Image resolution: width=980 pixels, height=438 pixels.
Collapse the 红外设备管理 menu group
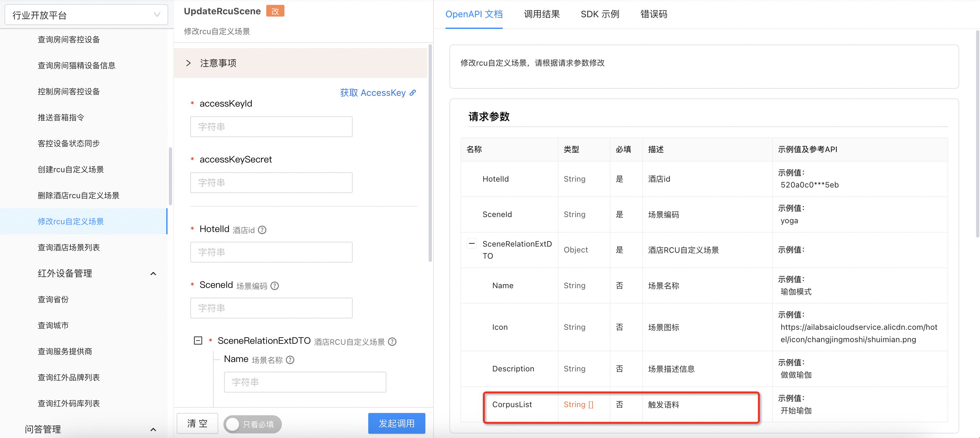[x=153, y=273]
